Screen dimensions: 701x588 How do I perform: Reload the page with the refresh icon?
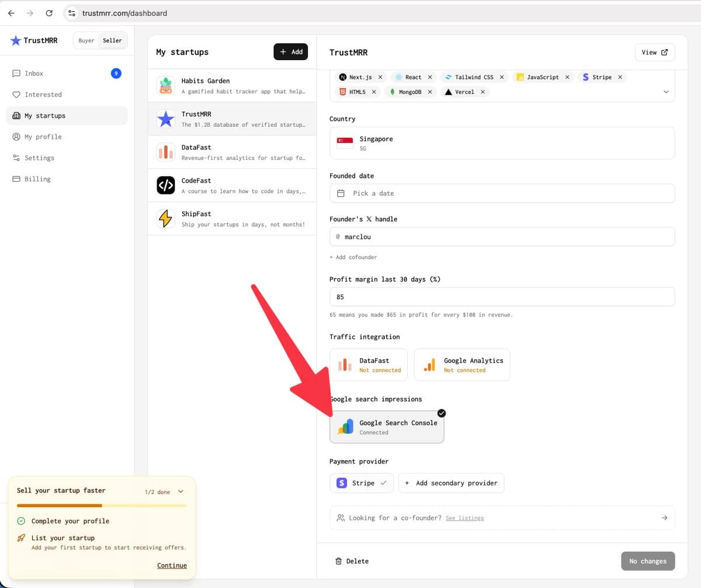coord(49,13)
